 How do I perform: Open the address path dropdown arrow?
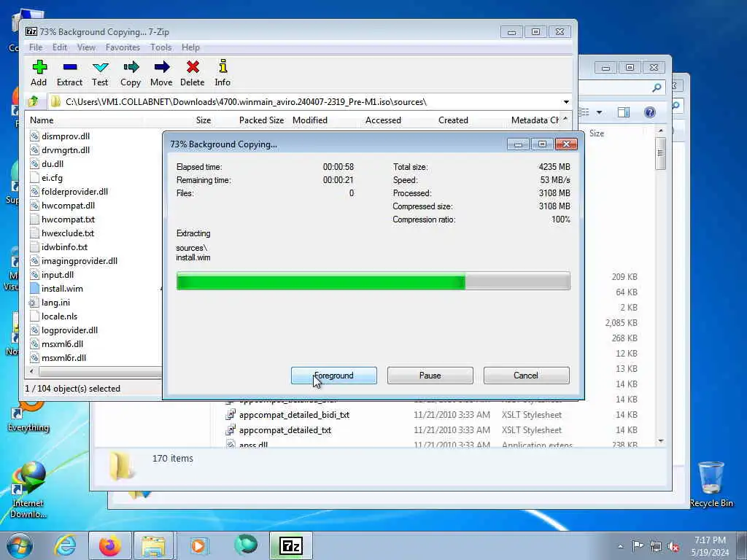566,102
